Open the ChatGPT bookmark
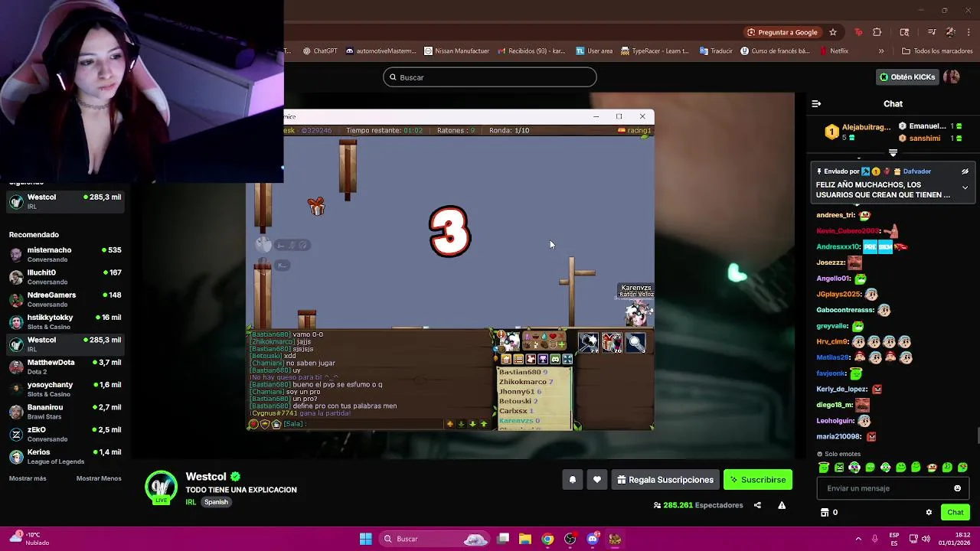 (x=320, y=51)
